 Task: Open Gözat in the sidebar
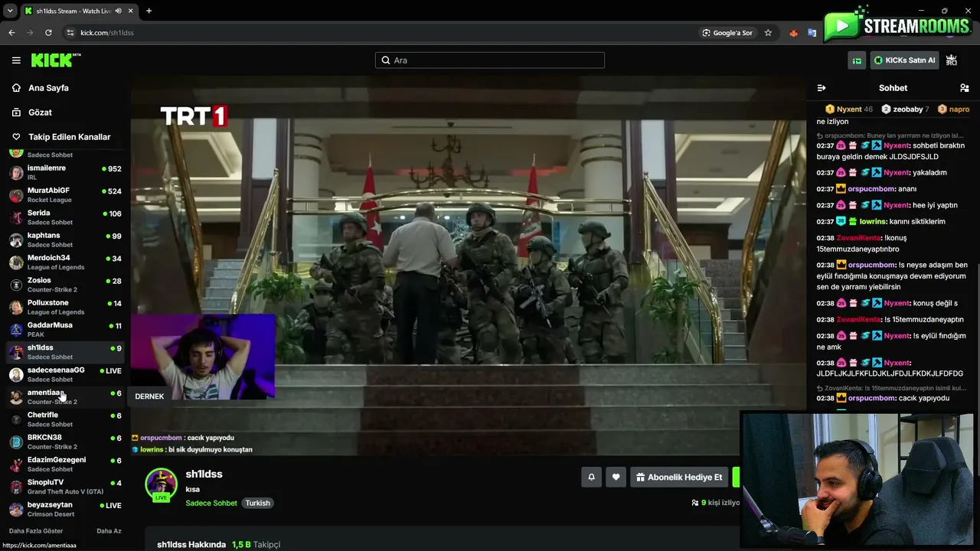tap(40, 112)
